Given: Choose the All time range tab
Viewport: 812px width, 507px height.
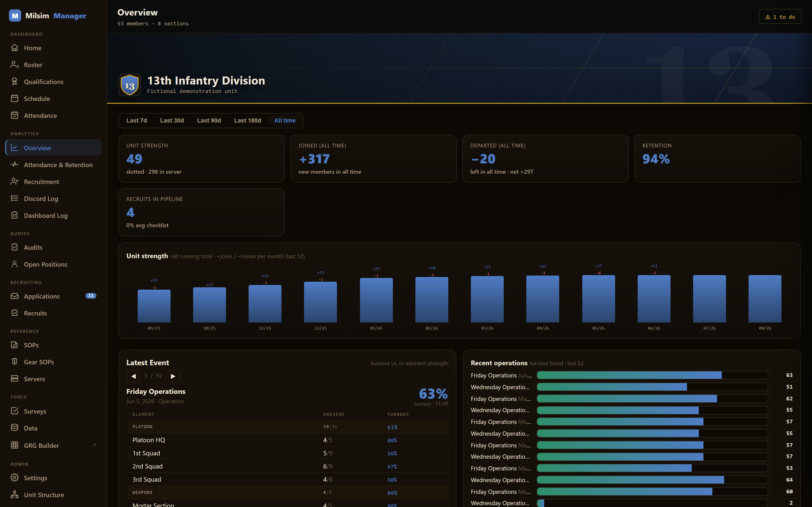Looking at the screenshot, I should coord(285,120).
